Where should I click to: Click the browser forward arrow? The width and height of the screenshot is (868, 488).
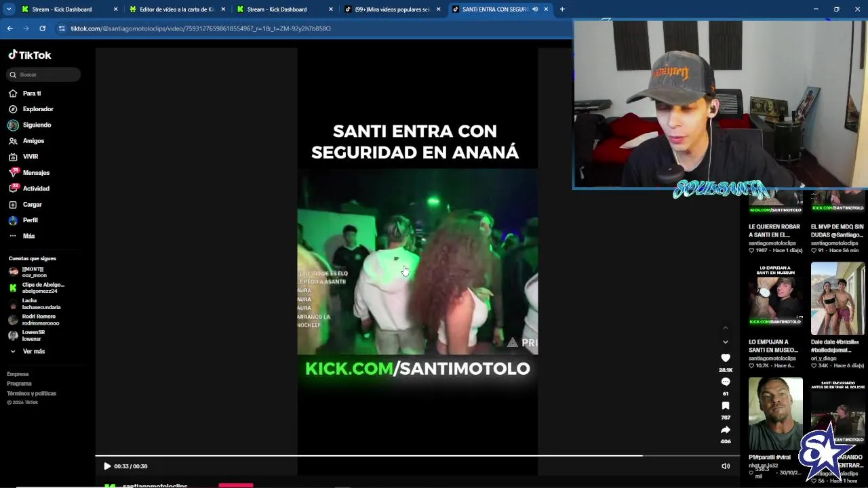pyautogui.click(x=26, y=28)
